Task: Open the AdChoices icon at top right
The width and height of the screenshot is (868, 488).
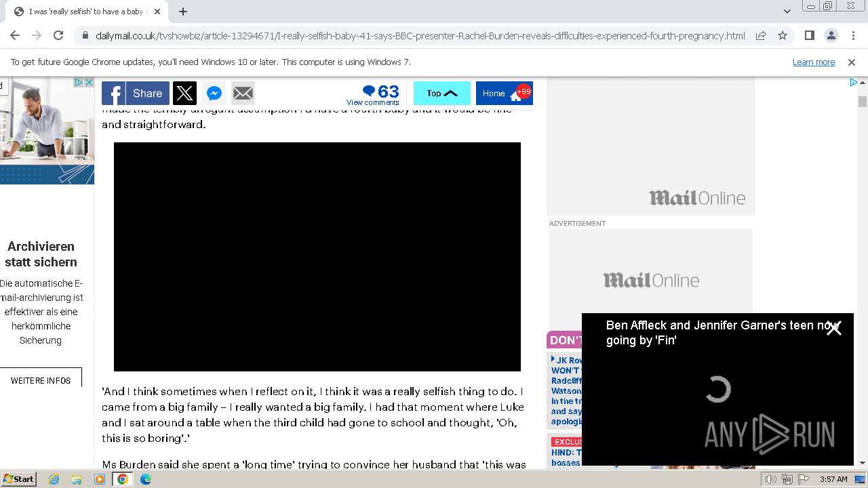Action: [854, 82]
